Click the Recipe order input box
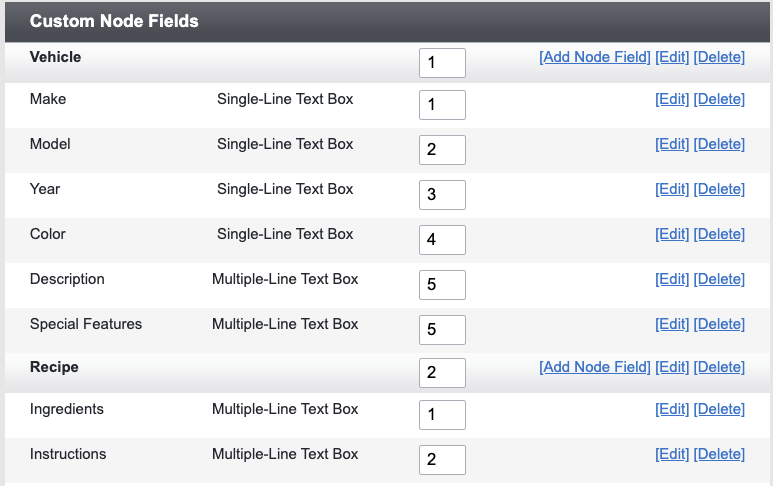773x486 pixels. pos(442,373)
